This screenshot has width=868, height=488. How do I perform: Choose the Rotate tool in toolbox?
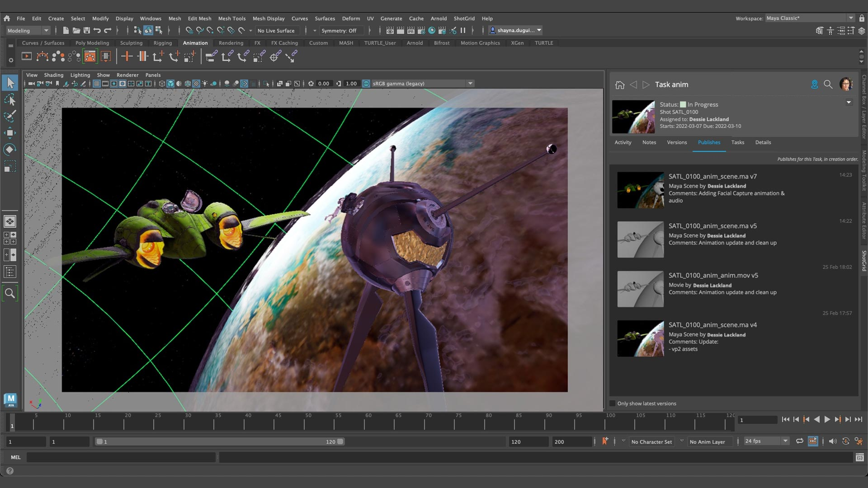point(10,149)
